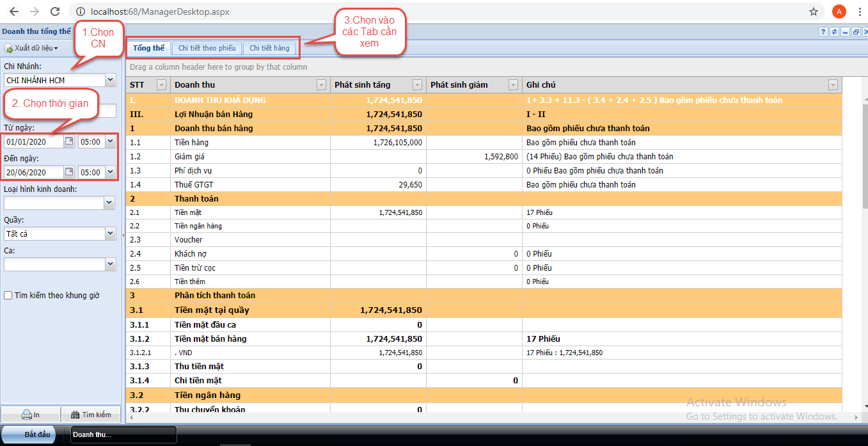Viewport: 868px width, 446px height.
Task: Click the refresh arrows window icon
Action: point(833,31)
